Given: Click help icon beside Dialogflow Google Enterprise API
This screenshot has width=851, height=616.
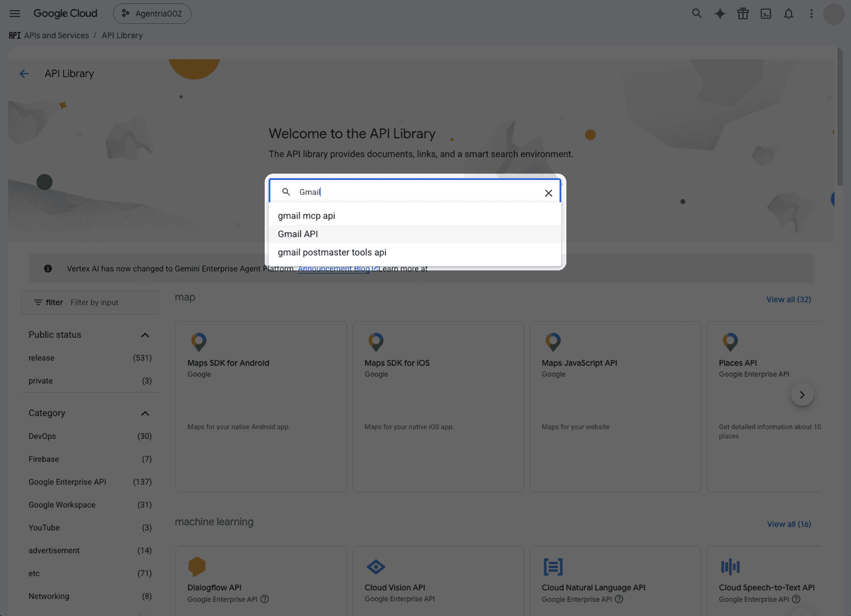Looking at the screenshot, I should tap(265, 599).
